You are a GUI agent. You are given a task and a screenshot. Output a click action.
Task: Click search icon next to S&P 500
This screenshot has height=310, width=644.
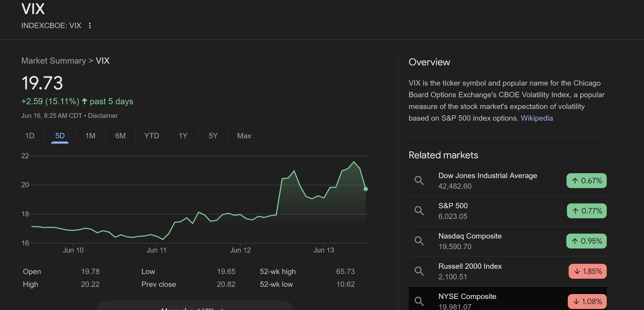(x=419, y=211)
